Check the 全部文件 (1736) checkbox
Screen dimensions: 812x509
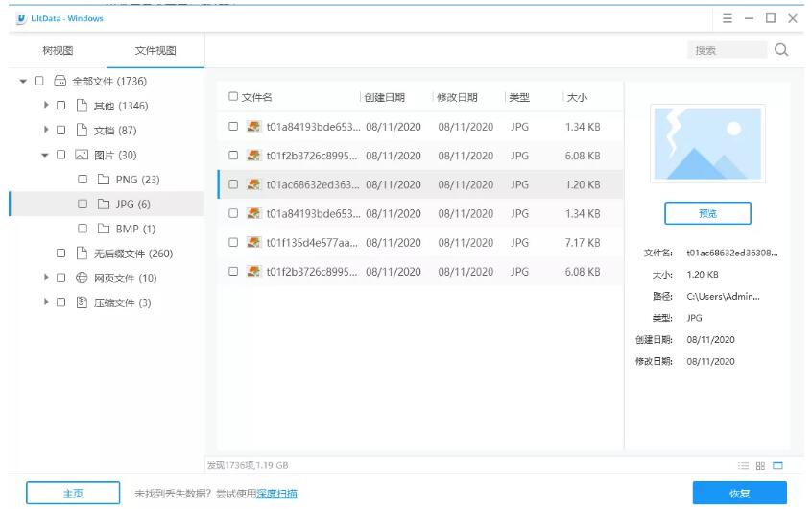39,82
